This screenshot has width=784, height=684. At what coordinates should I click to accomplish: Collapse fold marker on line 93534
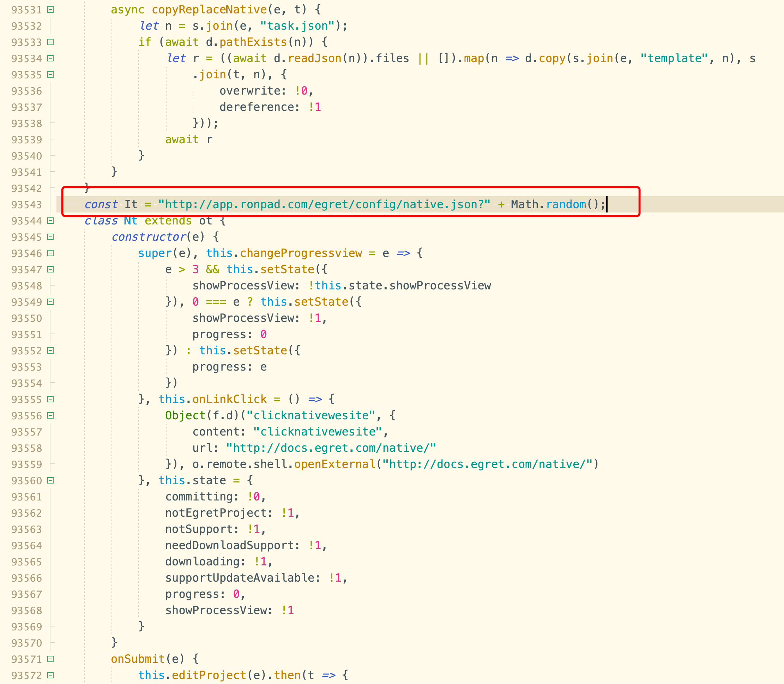(50, 58)
